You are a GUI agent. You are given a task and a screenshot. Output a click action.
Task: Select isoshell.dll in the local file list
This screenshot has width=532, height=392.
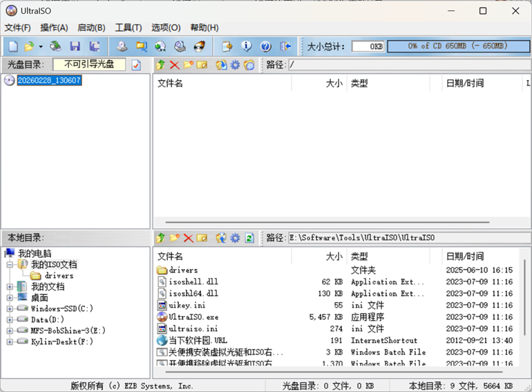193,282
